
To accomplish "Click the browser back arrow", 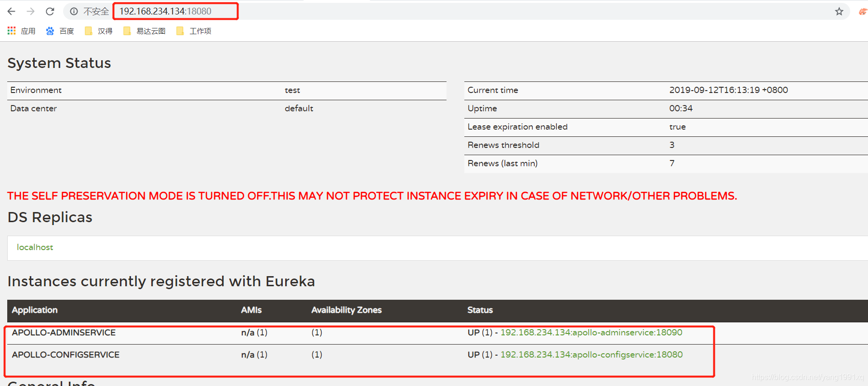I will 12,11.
